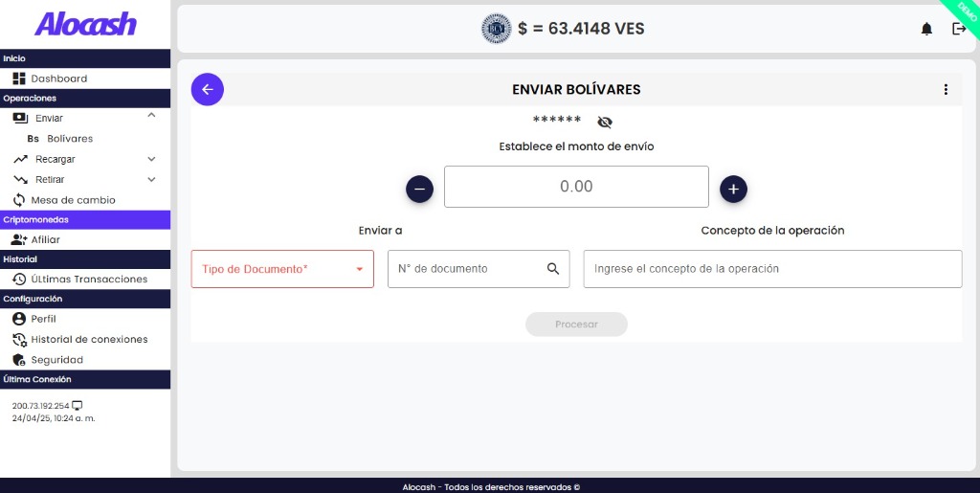This screenshot has height=493, width=980.
Task: Click the Historial de conexiones icon
Action: pyautogui.click(x=19, y=340)
